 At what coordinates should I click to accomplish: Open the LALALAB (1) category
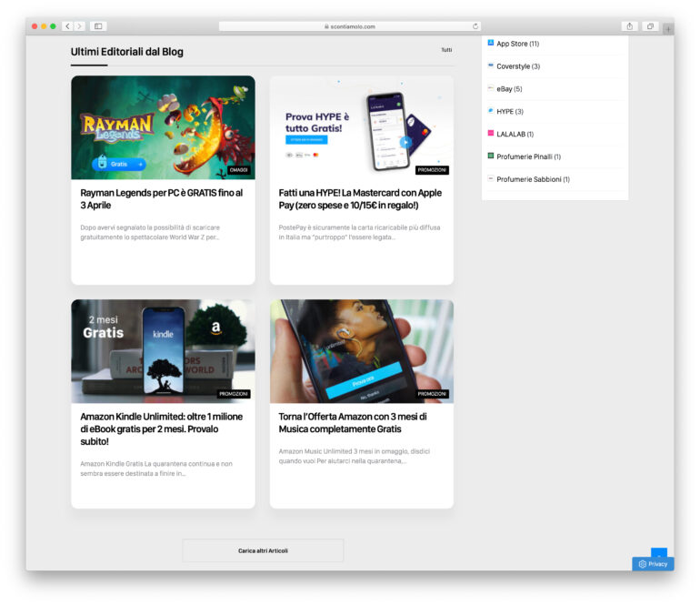point(515,134)
